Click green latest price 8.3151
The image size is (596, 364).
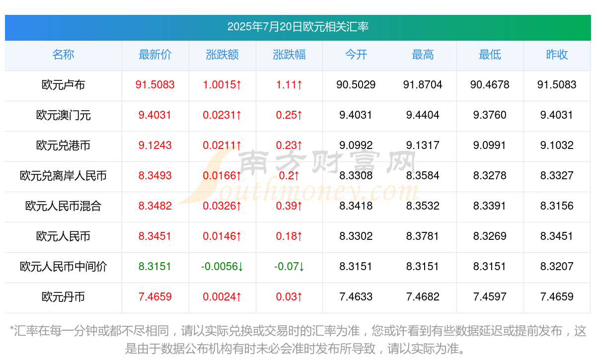point(155,267)
